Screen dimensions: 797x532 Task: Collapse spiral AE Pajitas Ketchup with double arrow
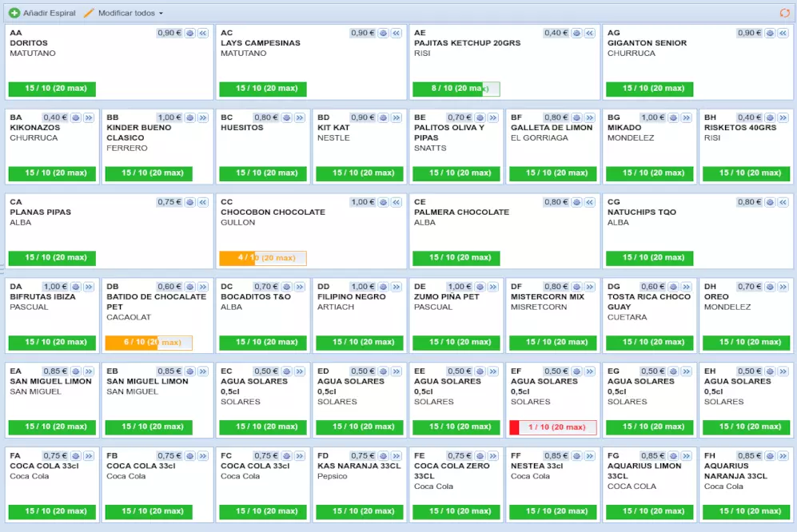(590, 34)
